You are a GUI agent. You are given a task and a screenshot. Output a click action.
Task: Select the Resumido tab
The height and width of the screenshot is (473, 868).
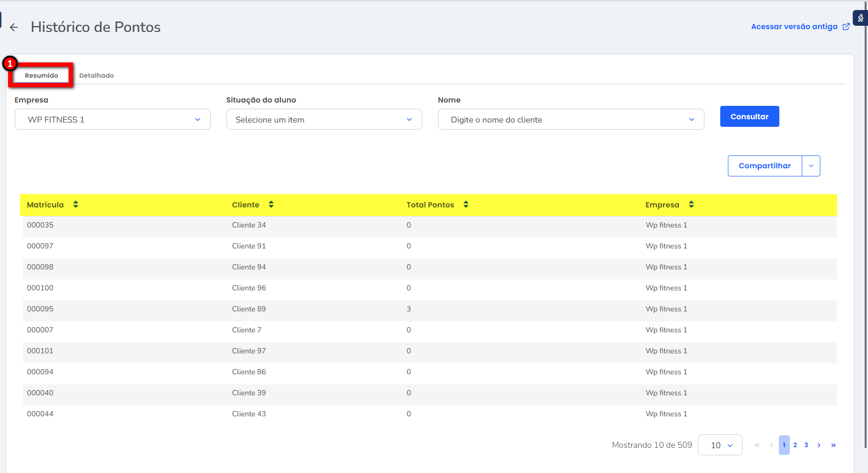[41, 75]
